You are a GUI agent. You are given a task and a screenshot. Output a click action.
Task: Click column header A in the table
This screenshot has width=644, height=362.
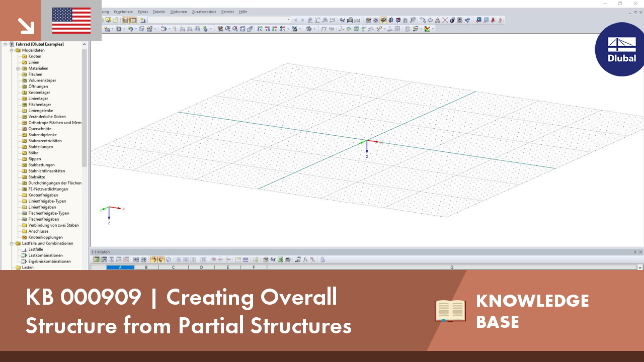tap(120, 267)
